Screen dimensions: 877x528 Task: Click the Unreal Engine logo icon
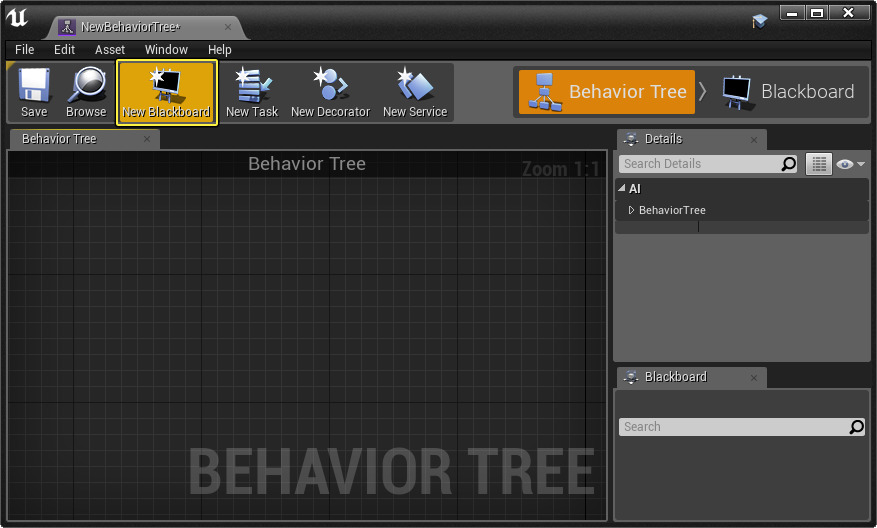pyautogui.click(x=19, y=19)
